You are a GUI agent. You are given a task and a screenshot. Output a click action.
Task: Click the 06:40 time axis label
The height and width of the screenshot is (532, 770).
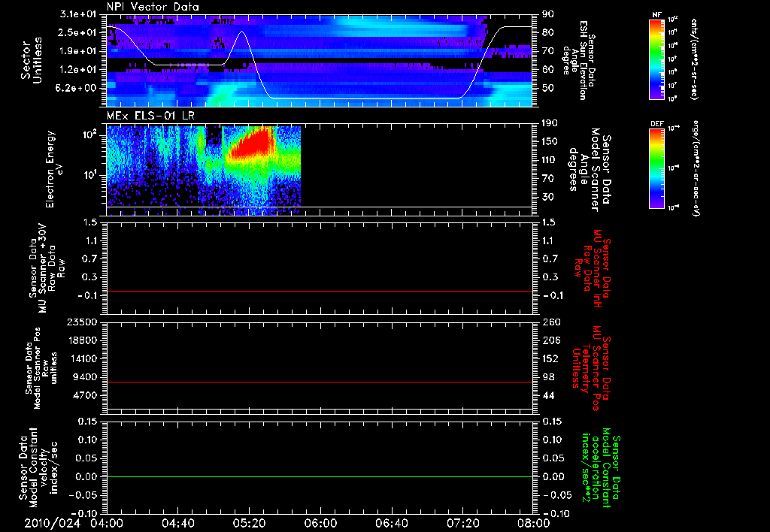point(391,524)
